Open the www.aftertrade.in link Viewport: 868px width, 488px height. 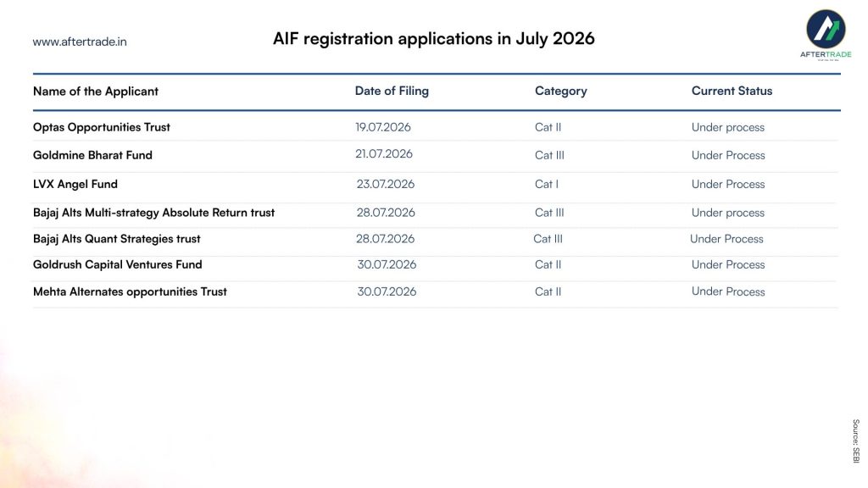pos(80,42)
